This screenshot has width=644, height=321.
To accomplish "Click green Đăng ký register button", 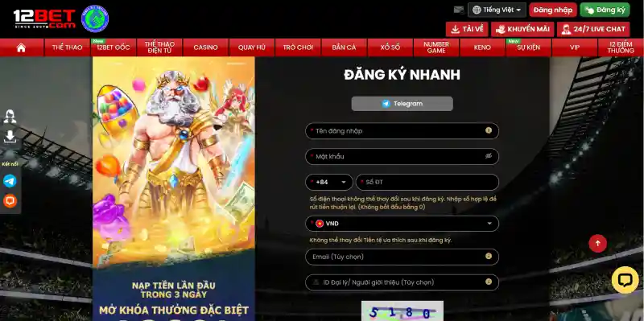I will click(605, 10).
